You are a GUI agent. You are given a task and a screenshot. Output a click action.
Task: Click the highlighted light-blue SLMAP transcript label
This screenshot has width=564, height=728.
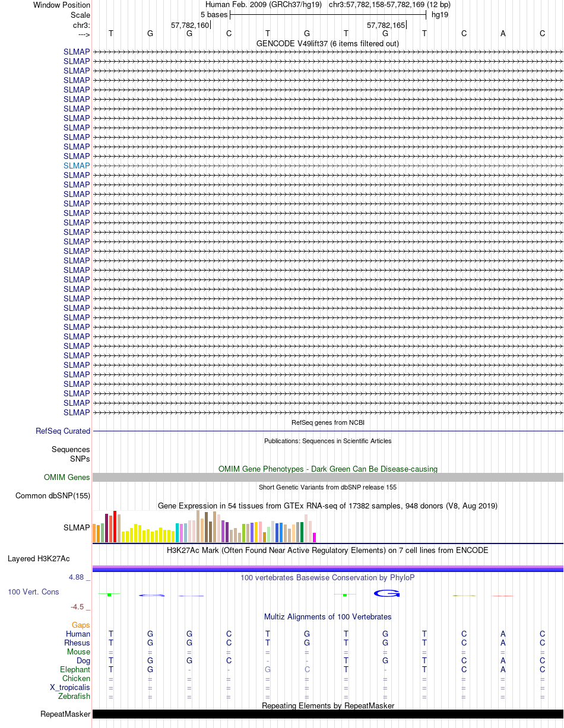(x=77, y=166)
